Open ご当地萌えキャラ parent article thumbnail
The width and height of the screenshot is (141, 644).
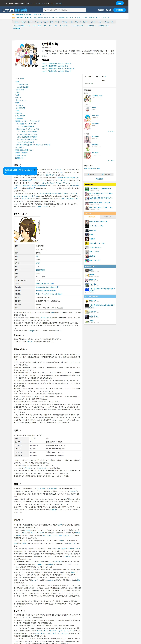pos(88,98)
